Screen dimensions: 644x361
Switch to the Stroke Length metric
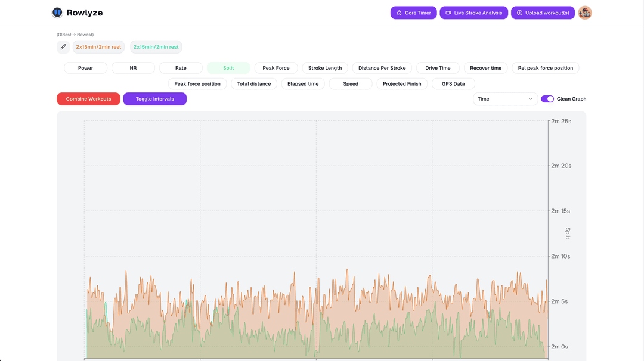click(325, 68)
